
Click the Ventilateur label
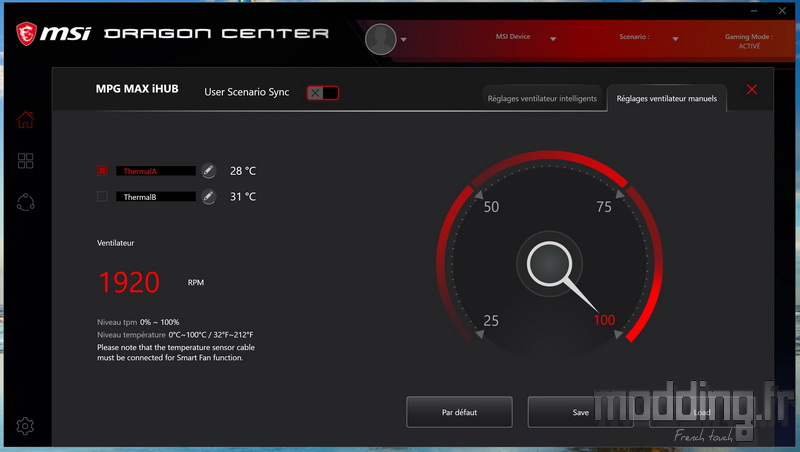115,243
